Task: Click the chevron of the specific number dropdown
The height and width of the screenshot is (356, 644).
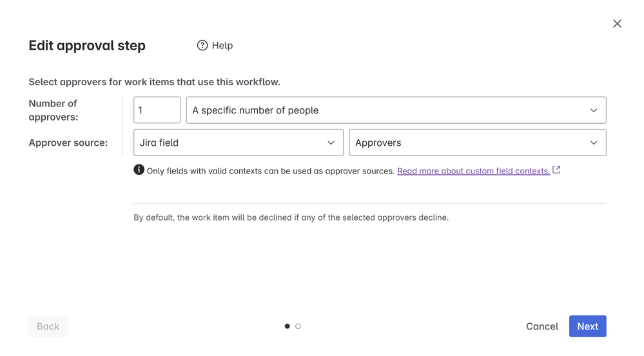Action: [594, 110]
